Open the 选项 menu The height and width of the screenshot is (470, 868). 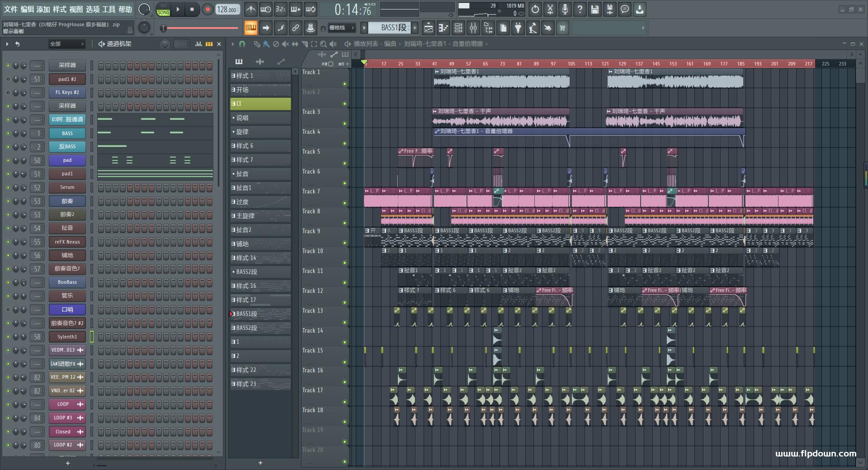[93, 9]
